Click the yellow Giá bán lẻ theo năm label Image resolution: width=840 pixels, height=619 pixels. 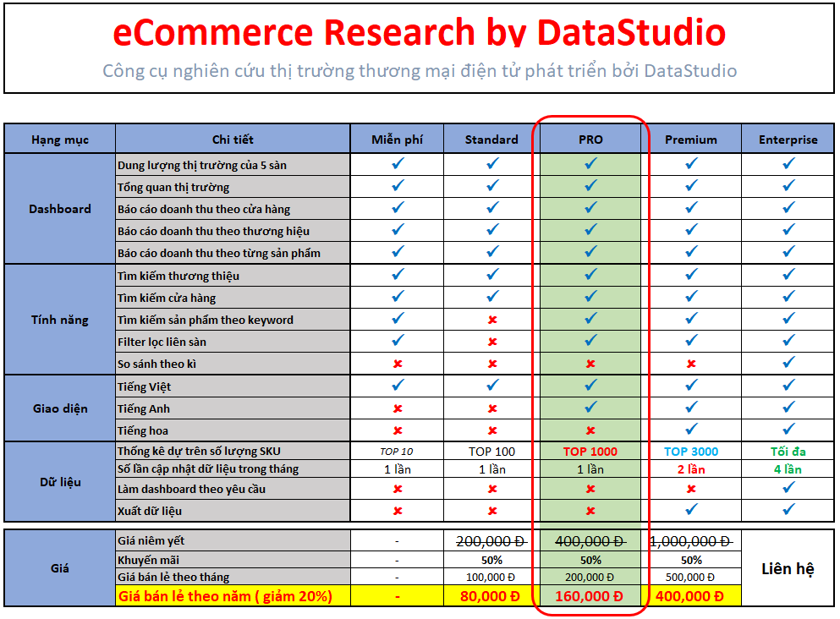pyautogui.click(x=224, y=596)
